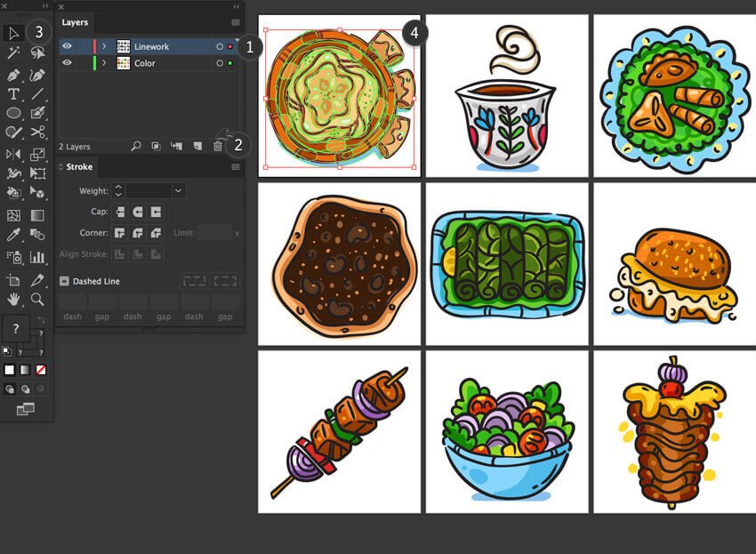Open the stroke Weight dropdown

pos(179,191)
